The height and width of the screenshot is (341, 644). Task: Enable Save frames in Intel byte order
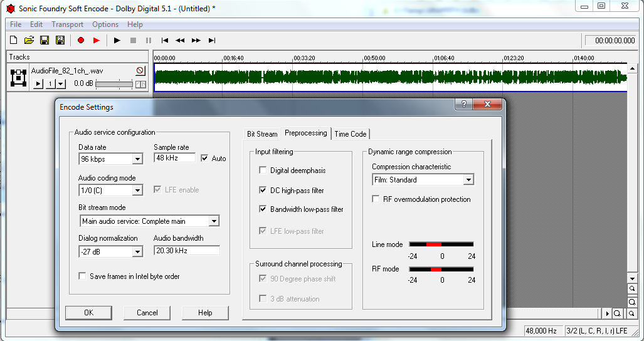point(83,276)
